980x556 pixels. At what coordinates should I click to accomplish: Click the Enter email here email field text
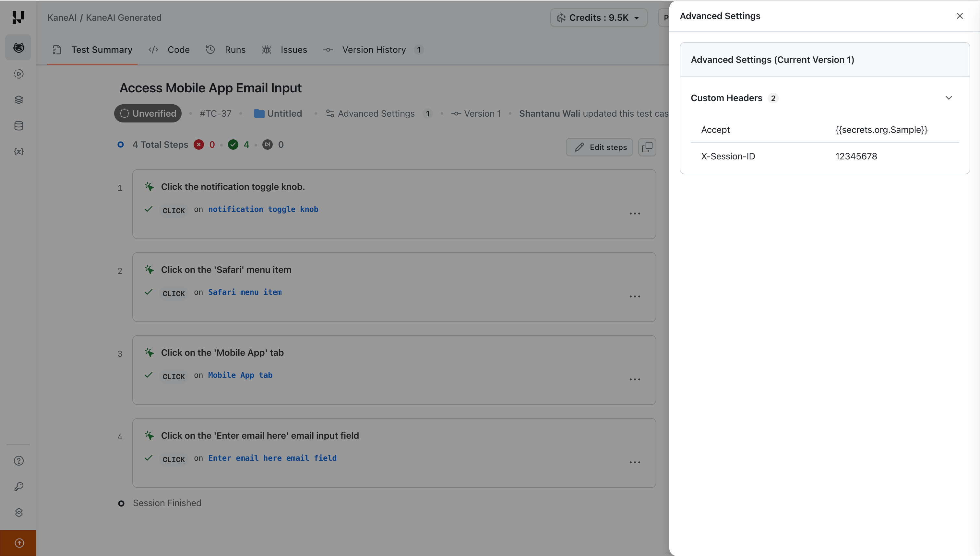(x=272, y=458)
